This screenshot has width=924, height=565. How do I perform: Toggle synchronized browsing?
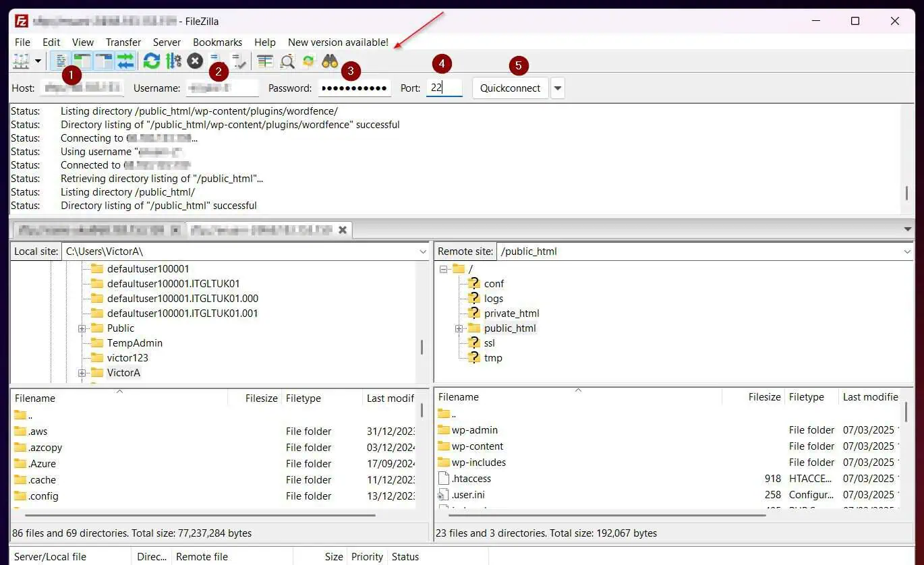point(308,61)
